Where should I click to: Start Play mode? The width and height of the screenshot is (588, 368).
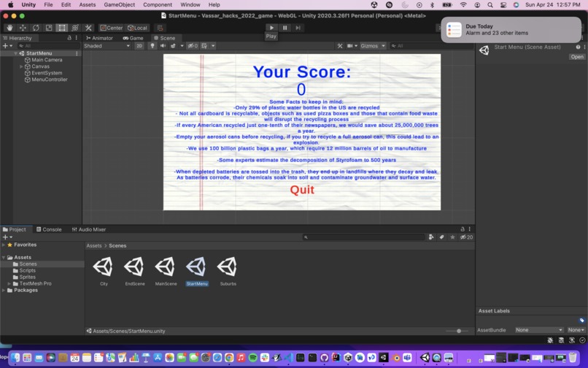pyautogui.click(x=271, y=28)
